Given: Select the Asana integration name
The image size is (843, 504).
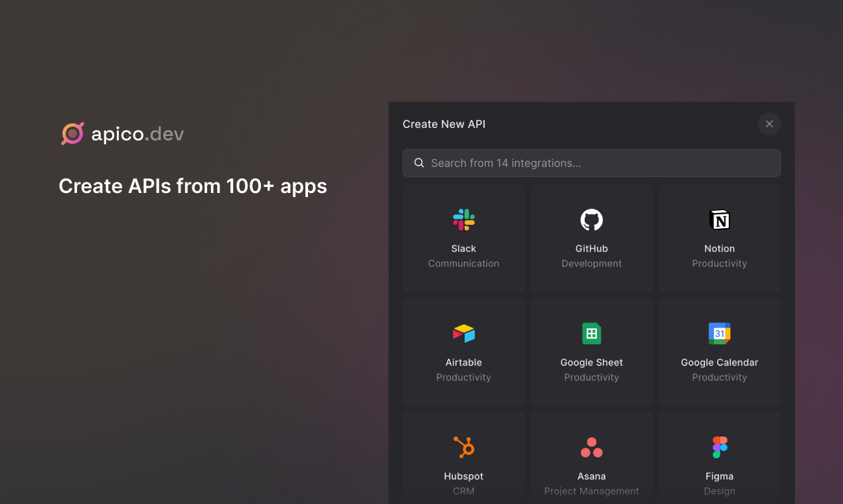Looking at the screenshot, I should [x=591, y=477].
